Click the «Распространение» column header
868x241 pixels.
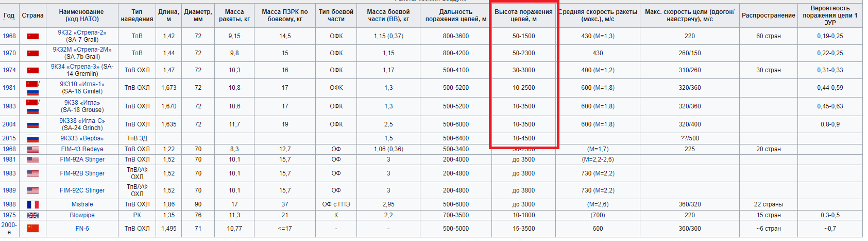click(x=768, y=15)
